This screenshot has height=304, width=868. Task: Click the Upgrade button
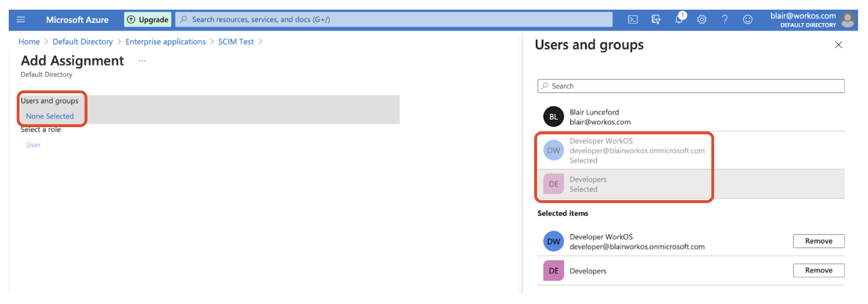click(x=148, y=20)
